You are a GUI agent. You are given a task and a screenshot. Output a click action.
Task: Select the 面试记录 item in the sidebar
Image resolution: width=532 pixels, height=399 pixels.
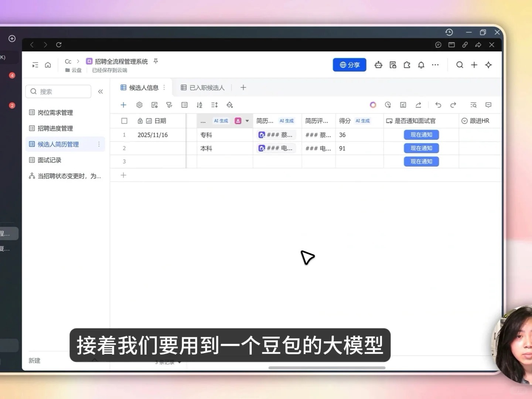pos(50,160)
